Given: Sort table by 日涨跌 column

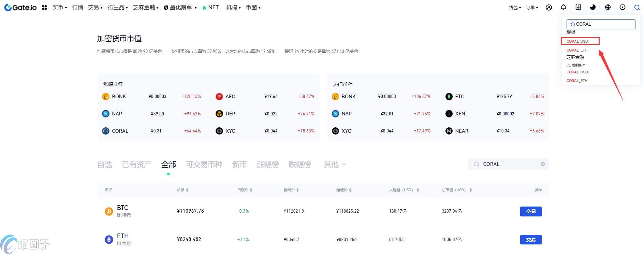Looking at the screenshot, I should (245, 190).
